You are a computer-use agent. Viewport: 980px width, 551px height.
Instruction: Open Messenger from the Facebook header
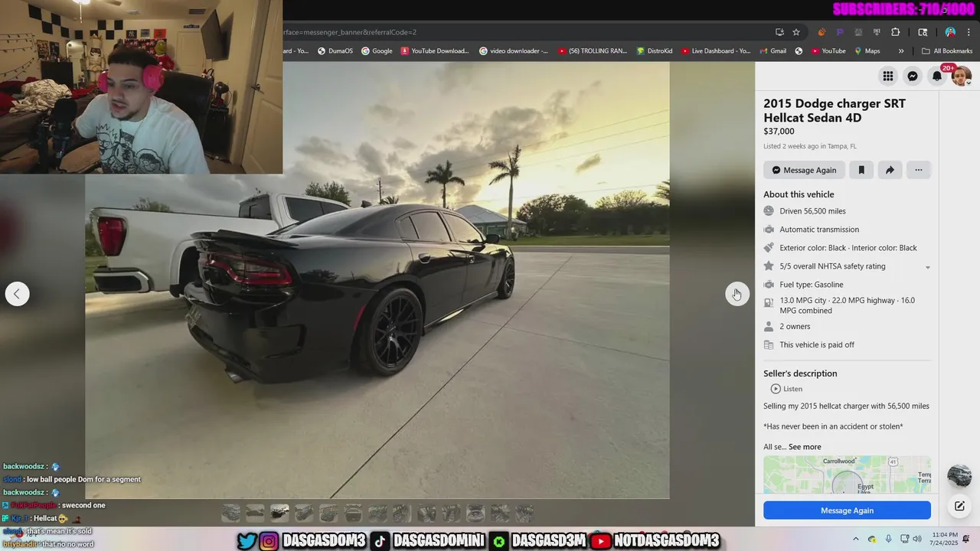click(x=913, y=76)
